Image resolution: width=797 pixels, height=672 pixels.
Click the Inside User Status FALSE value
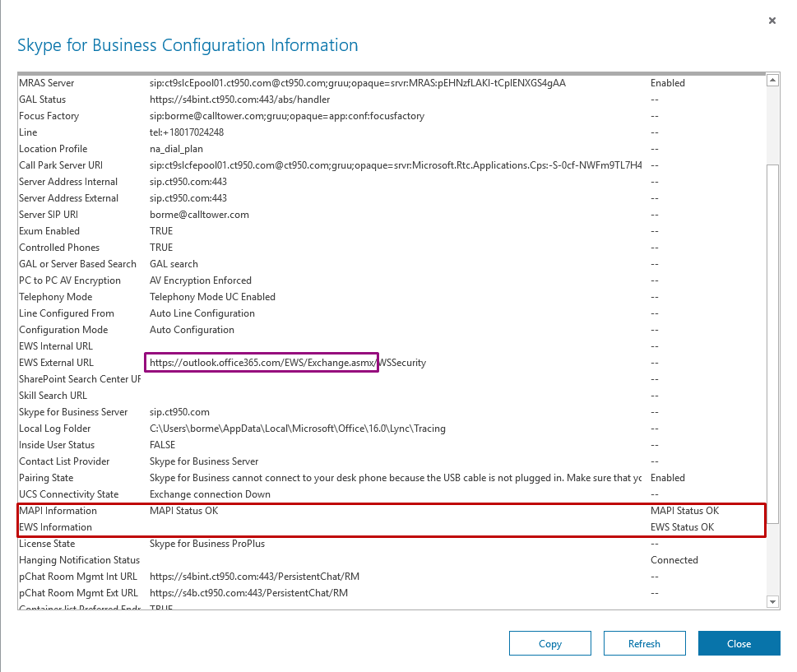pyautogui.click(x=162, y=445)
